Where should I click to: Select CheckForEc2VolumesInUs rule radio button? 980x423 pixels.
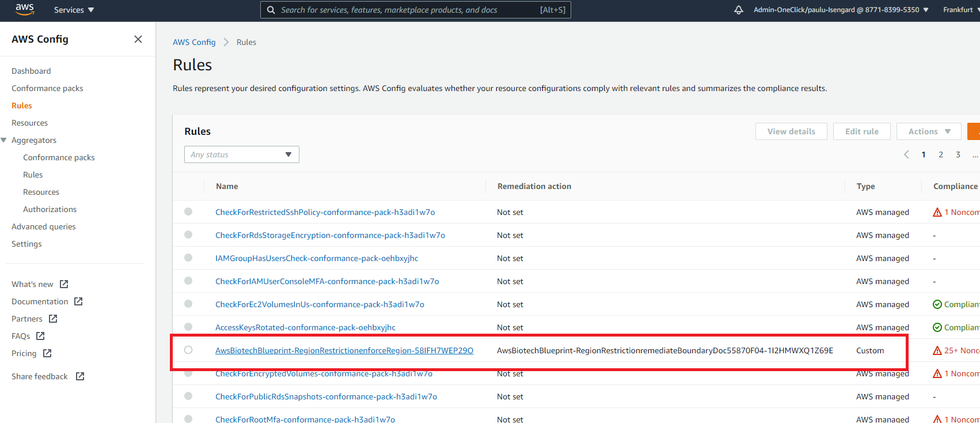coord(188,304)
